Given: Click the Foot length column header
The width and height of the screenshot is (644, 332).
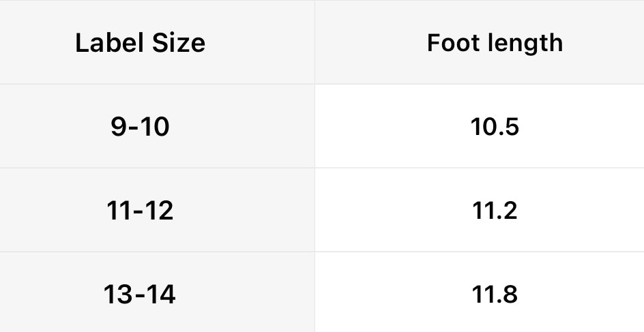Looking at the screenshot, I should coord(495,43).
